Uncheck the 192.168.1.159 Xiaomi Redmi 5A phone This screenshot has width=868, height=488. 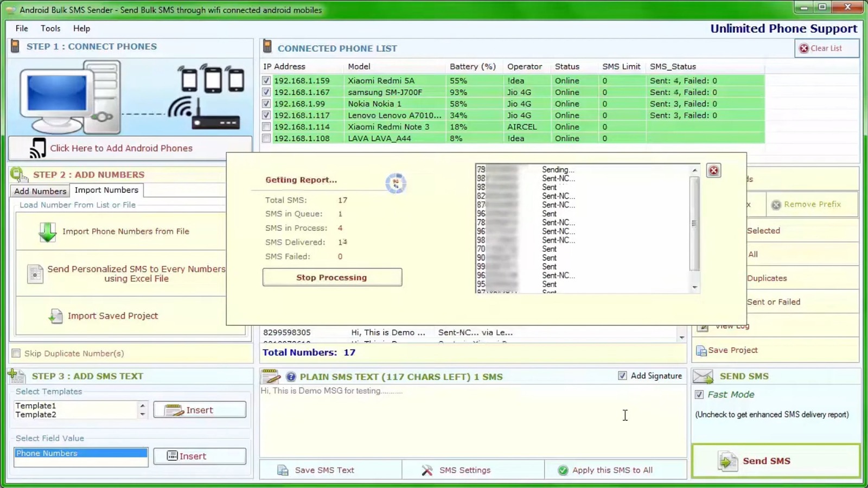pos(266,80)
